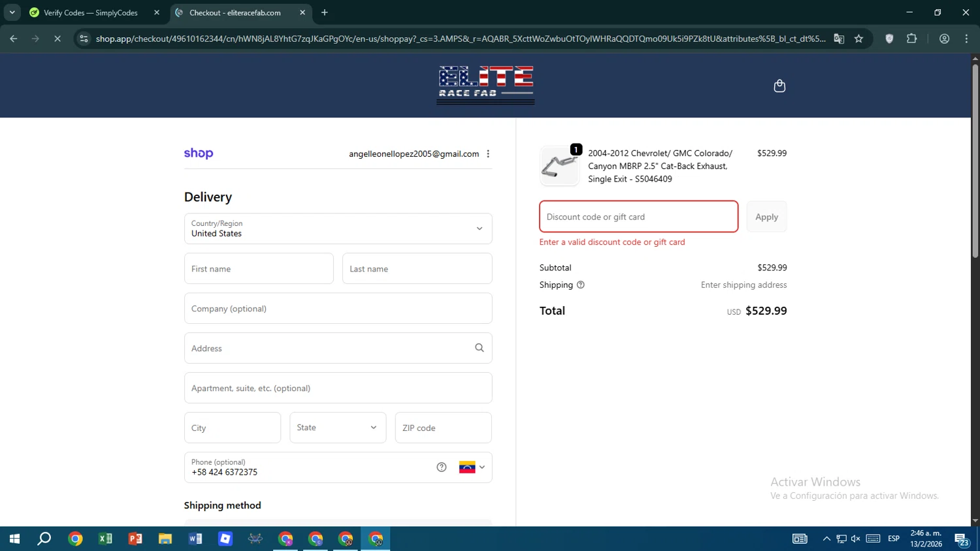Click the Shop logo

[199, 153]
